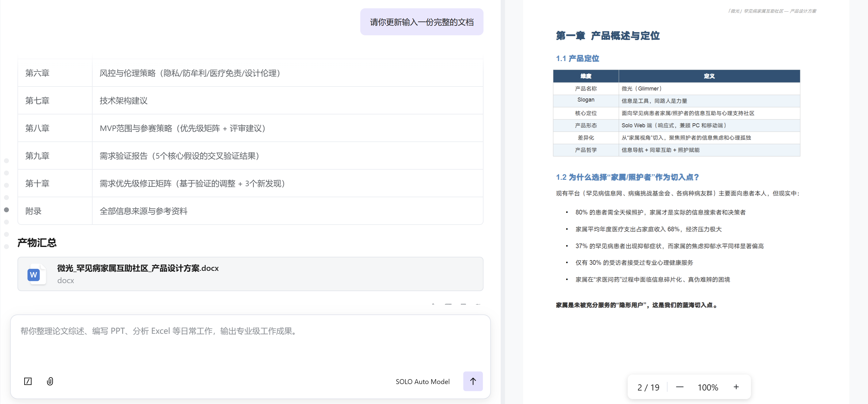
Task: Zoom out with the minus icon
Action: [679, 387]
